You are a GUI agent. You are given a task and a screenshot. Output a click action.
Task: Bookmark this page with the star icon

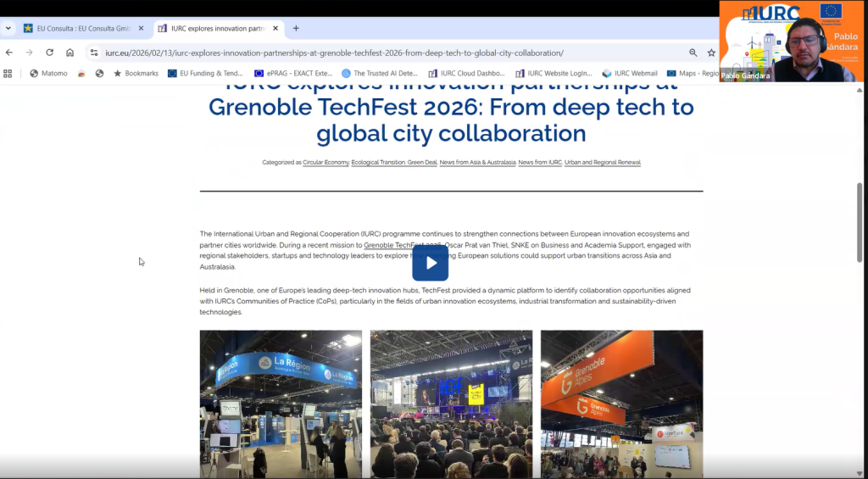711,53
